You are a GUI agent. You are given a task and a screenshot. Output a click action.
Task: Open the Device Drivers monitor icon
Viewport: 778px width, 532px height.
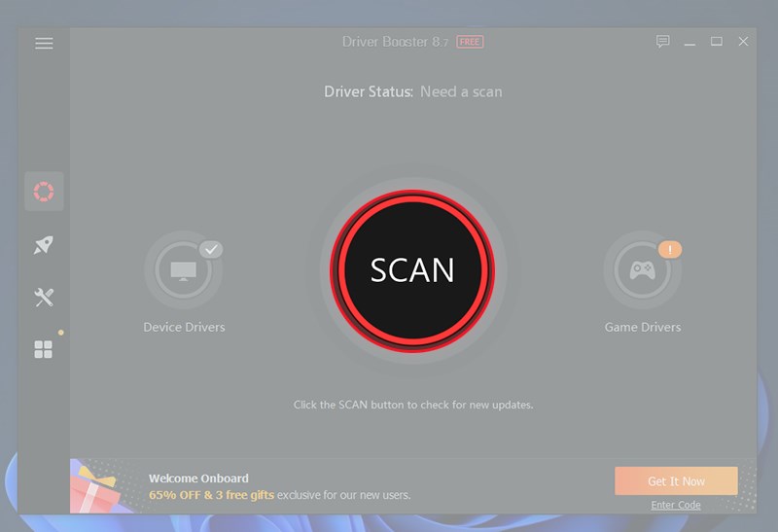pos(183,270)
